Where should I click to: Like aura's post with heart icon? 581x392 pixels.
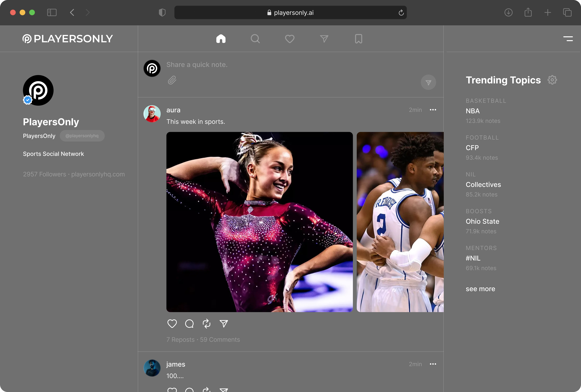pyautogui.click(x=172, y=324)
